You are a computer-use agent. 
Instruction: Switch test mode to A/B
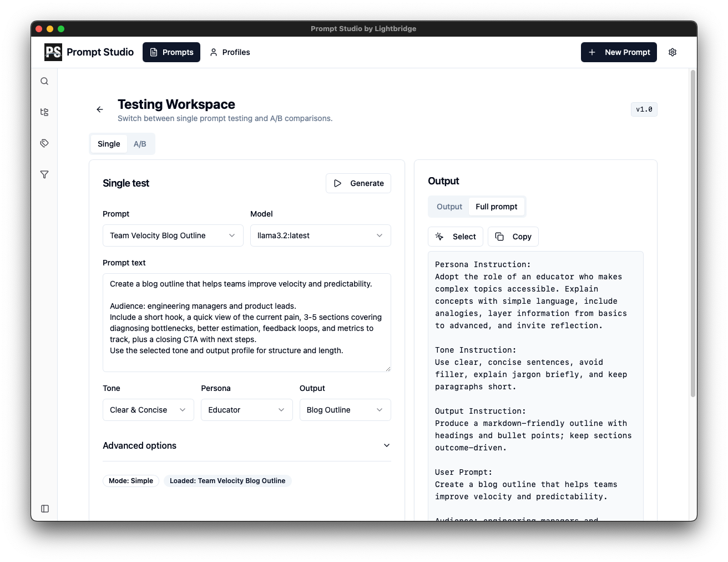coord(140,143)
